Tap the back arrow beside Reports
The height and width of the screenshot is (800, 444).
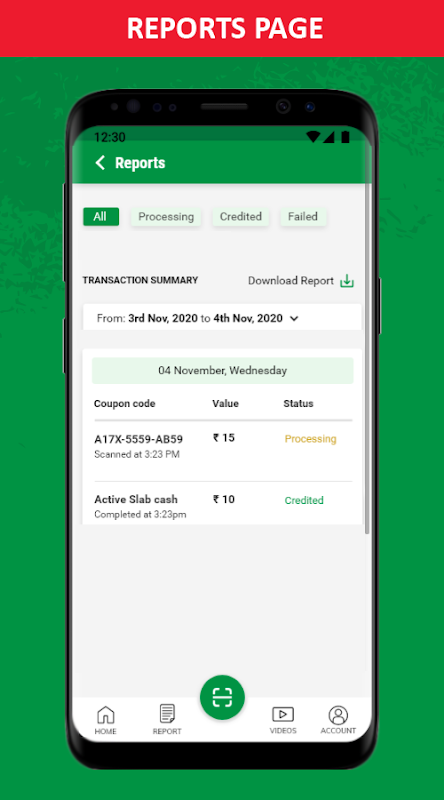pyautogui.click(x=100, y=163)
